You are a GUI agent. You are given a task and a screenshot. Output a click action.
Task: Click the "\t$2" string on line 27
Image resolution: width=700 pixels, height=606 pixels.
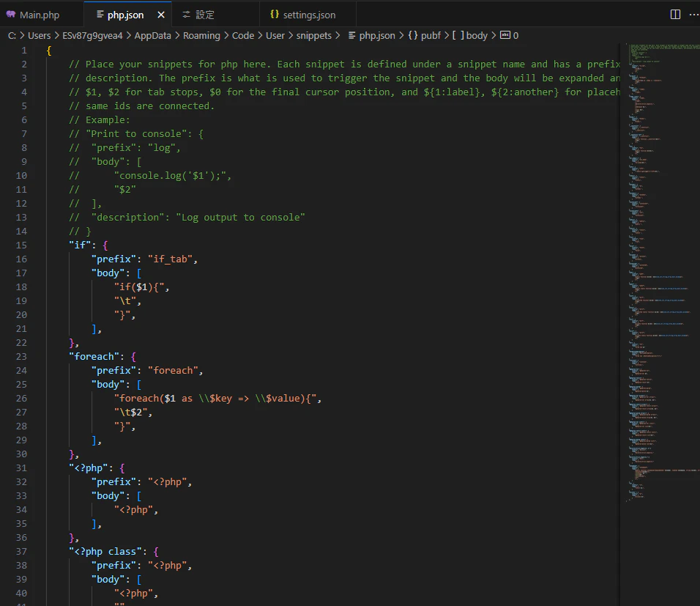[131, 412]
